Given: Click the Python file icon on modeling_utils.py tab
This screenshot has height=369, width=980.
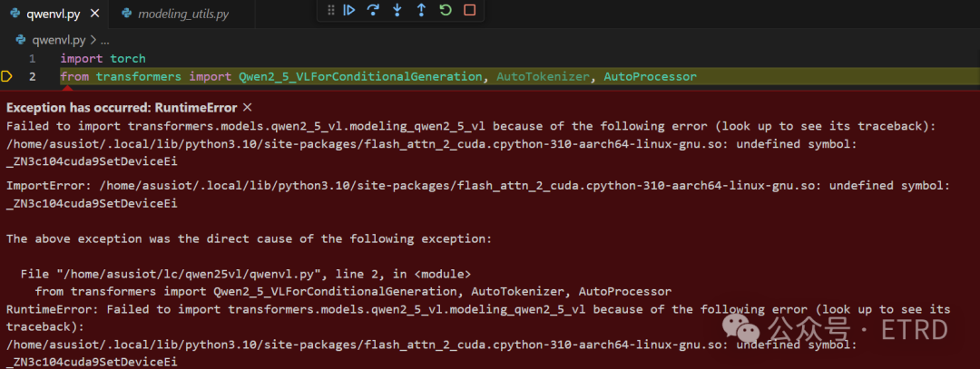Looking at the screenshot, I should tap(126, 13).
